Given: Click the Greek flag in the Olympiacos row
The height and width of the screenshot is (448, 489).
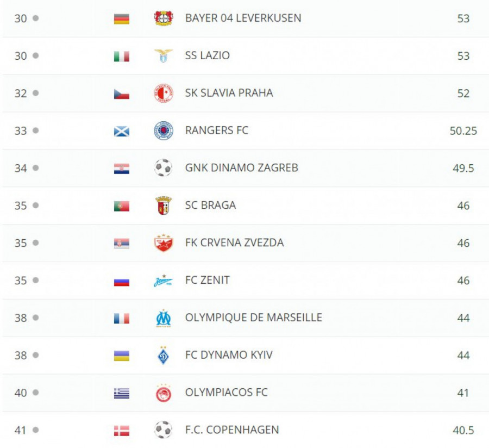Looking at the screenshot, I should point(121,393).
